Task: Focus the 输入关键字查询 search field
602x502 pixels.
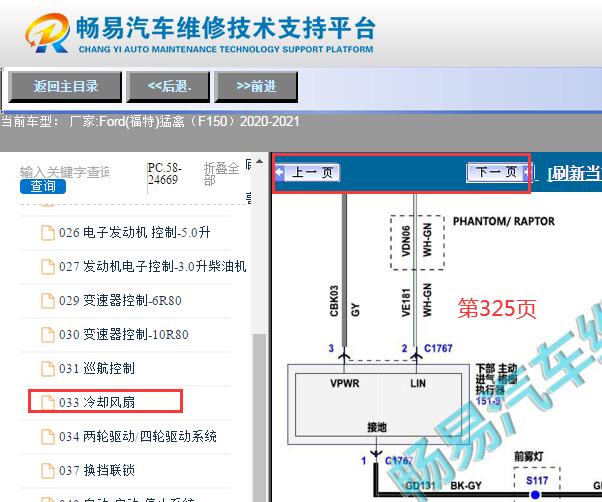Action: tap(64, 172)
